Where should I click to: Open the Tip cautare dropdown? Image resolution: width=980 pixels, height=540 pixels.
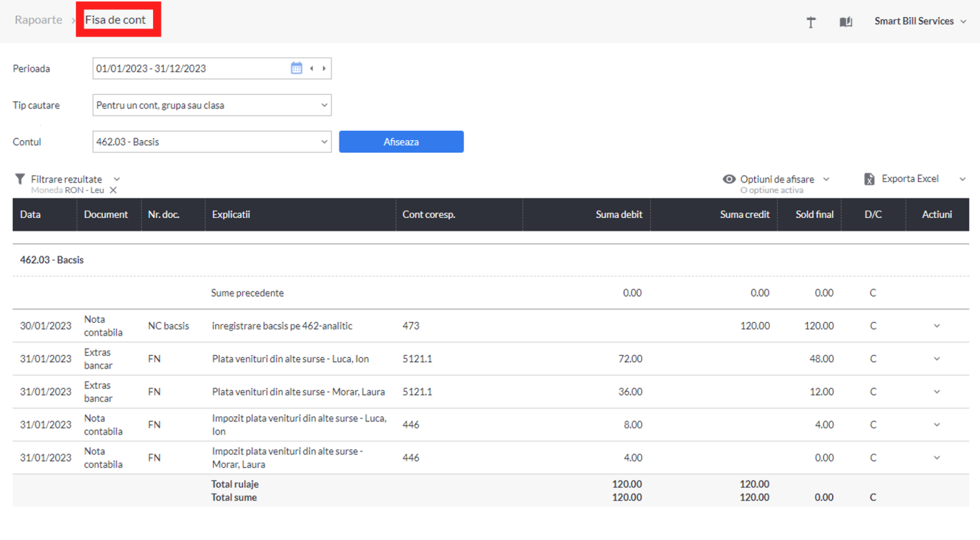212,105
